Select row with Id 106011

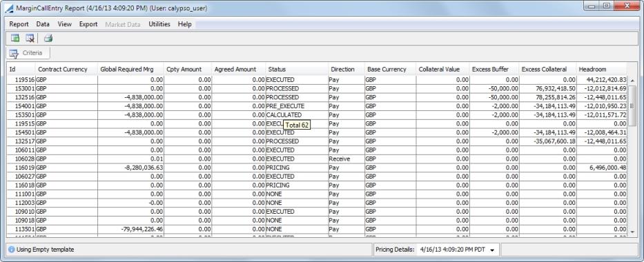317,150
